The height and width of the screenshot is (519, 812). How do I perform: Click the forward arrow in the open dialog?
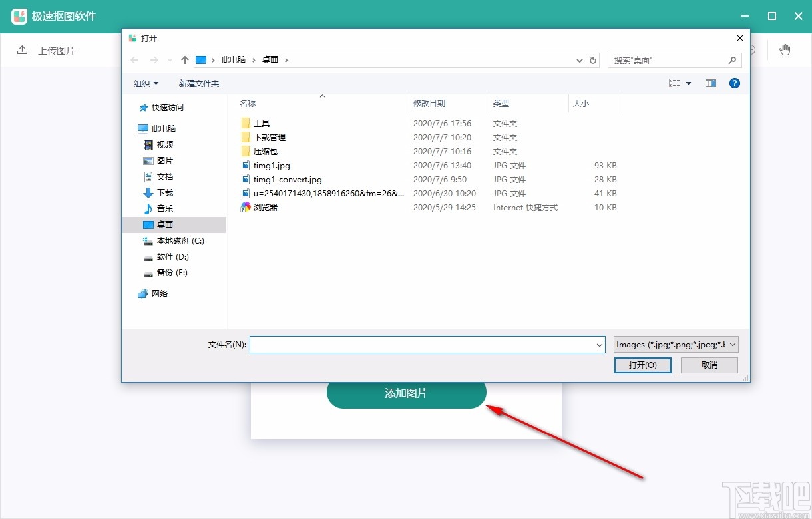(154, 60)
